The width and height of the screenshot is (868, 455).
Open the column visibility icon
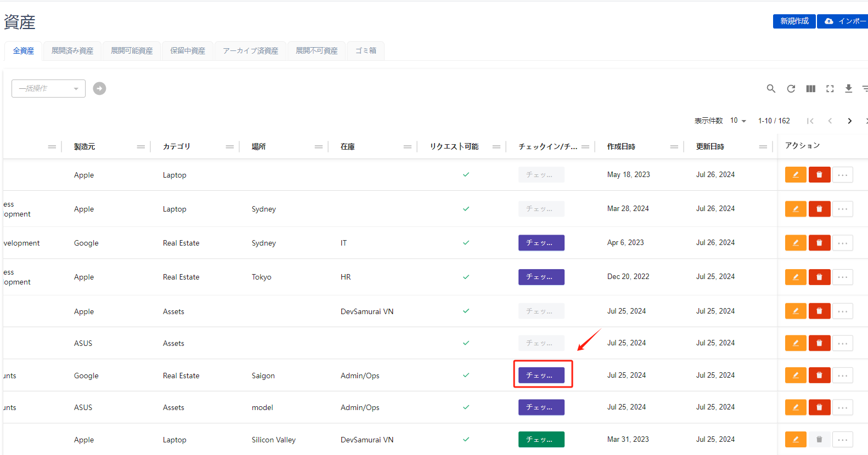pos(810,89)
